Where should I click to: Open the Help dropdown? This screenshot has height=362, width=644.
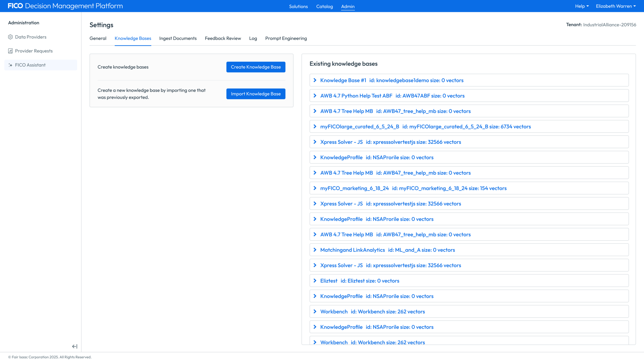[x=582, y=6]
